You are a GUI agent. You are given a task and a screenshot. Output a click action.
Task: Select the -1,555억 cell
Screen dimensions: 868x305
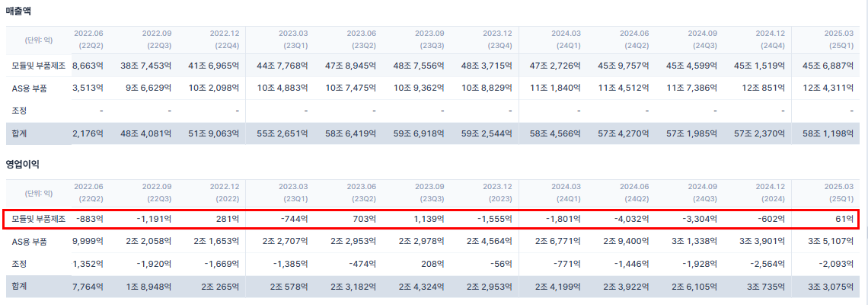point(496,219)
